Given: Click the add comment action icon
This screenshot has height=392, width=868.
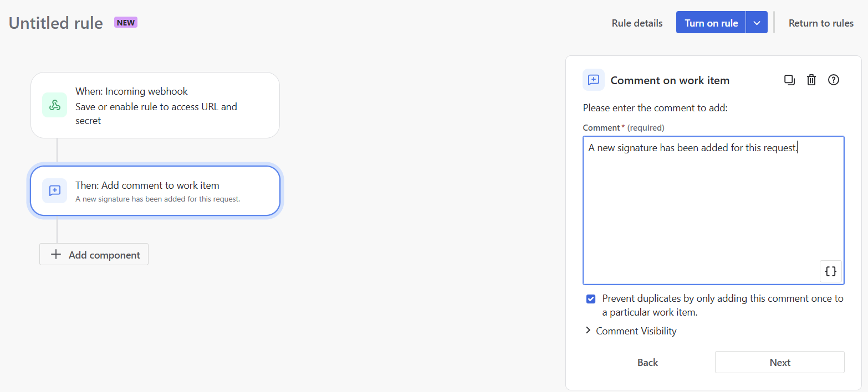Looking at the screenshot, I should point(54,191).
